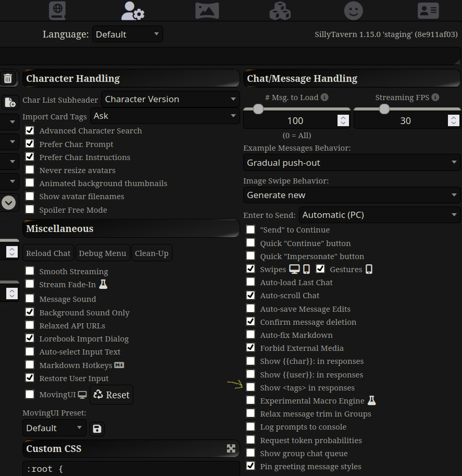Click the markdown icon beside Markdown Hotkeys
The image size is (462, 476).
tap(119, 365)
